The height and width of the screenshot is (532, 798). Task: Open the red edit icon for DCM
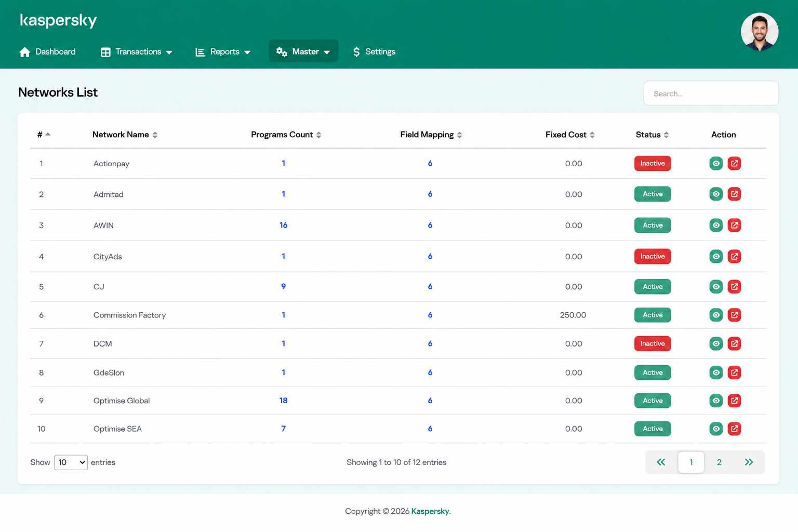734,343
